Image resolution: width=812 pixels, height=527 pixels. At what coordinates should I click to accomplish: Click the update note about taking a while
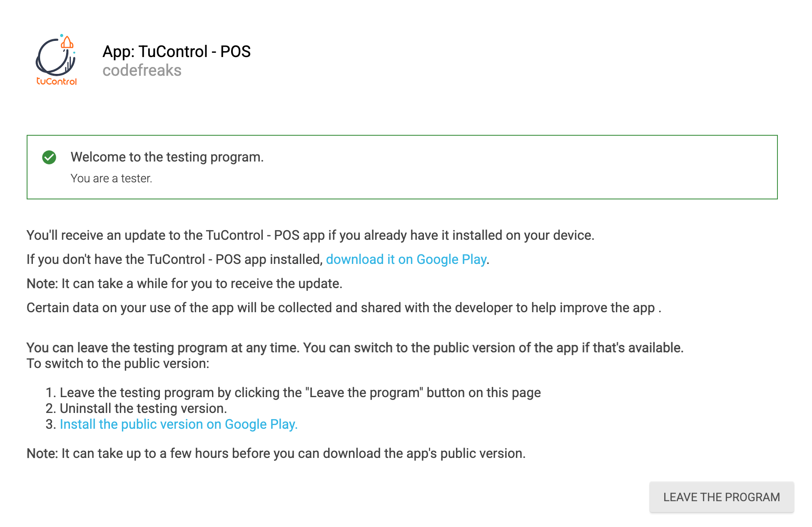coord(184,283)
